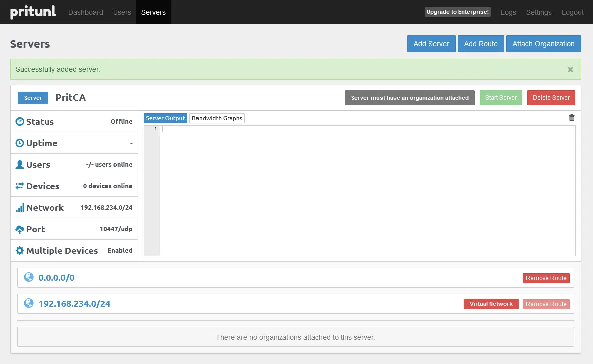Screen dimensions: 593x364
Task: Click the Add Route button
Action: [x=481, y=44]
